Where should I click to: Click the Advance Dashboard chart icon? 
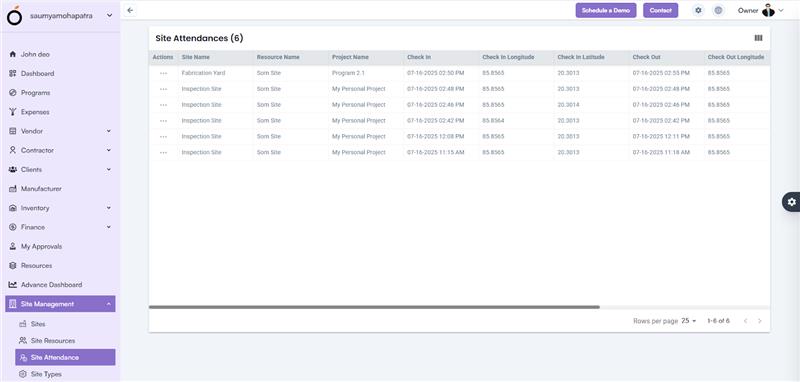tap(13, 285)
